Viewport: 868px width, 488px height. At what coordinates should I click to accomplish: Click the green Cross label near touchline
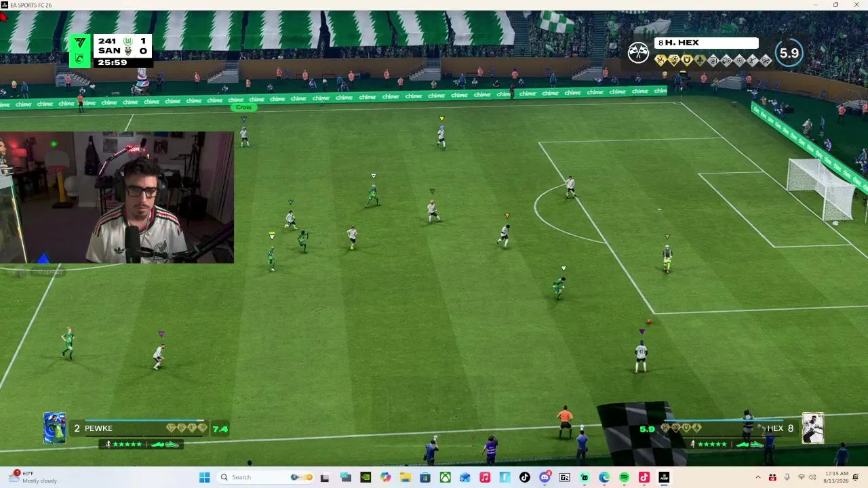pyautogui.click(x=244, y=108)
